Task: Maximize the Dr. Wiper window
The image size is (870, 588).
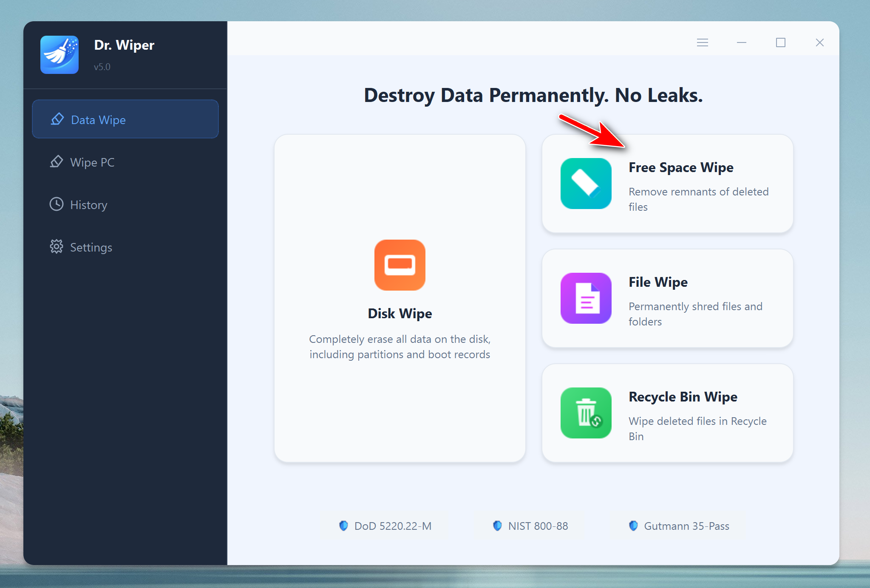Action: pos(781,42)
